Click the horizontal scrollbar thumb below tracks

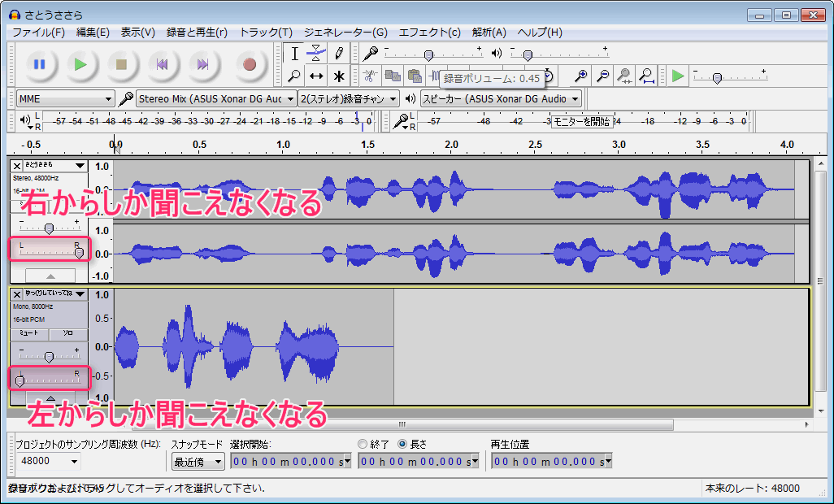(402, 424)
